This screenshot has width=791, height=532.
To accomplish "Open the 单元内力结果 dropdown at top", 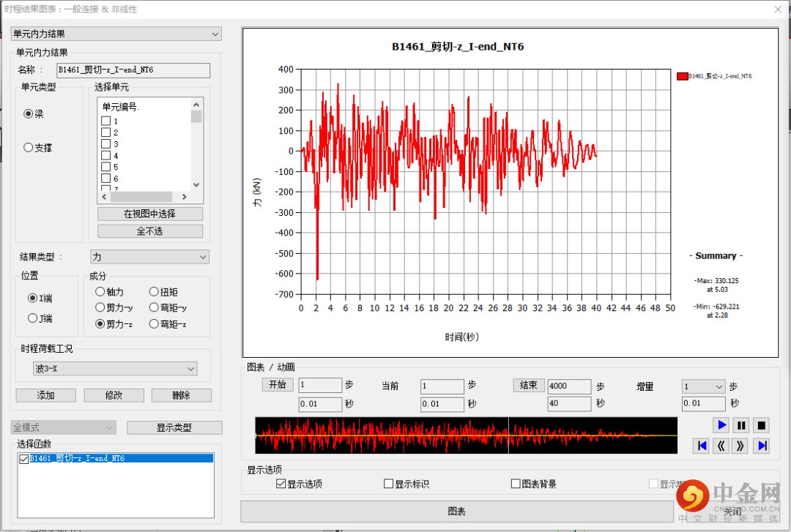I will pos(116,34).
